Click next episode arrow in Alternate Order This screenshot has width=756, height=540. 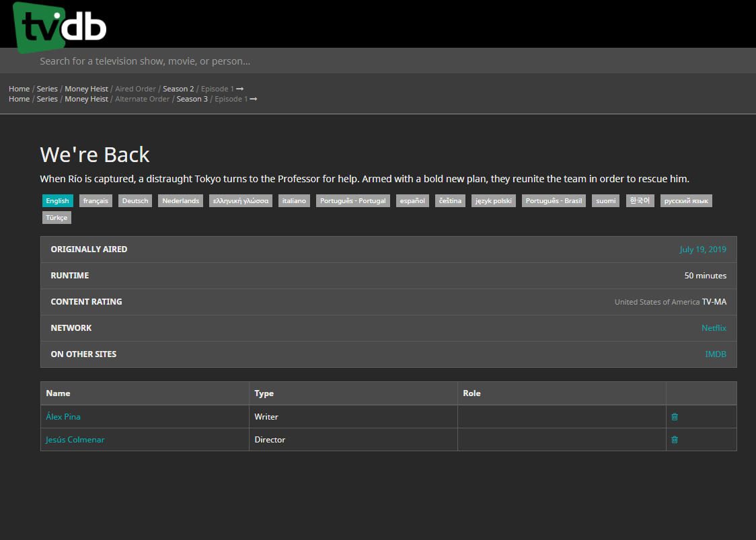tap(254, 99)
